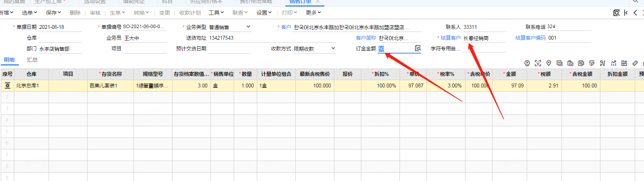Screen dimensions: 644x181
Task: Click the 收款计划 button
Action: coord(190,13)
